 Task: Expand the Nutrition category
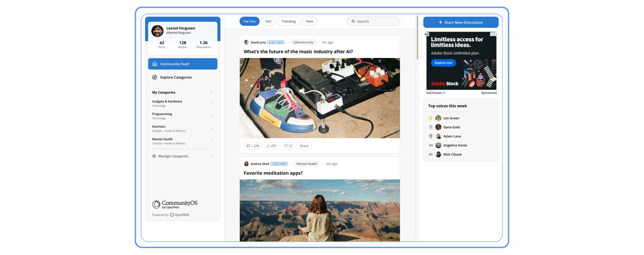pos(211,129)
